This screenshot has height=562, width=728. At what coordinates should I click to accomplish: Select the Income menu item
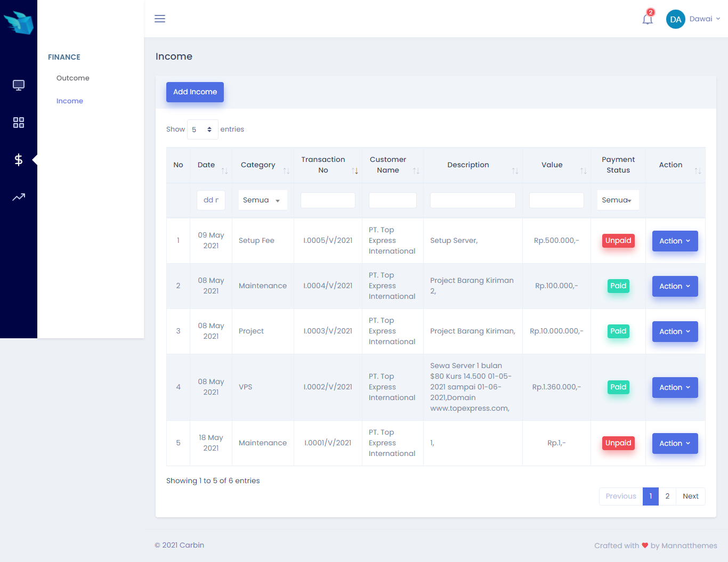(x=70, y=101)
